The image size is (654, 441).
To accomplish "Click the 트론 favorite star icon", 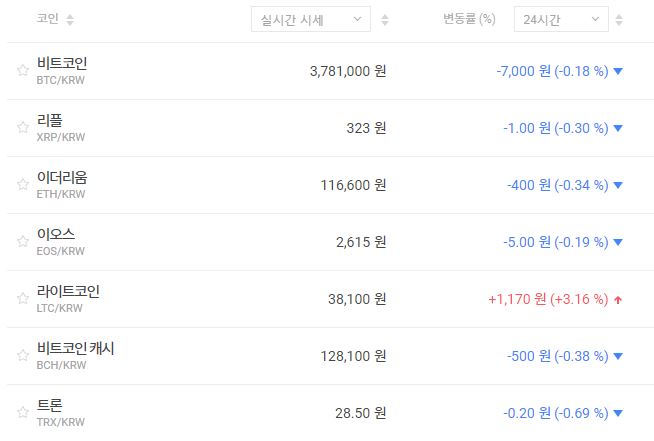I will 22,412.
